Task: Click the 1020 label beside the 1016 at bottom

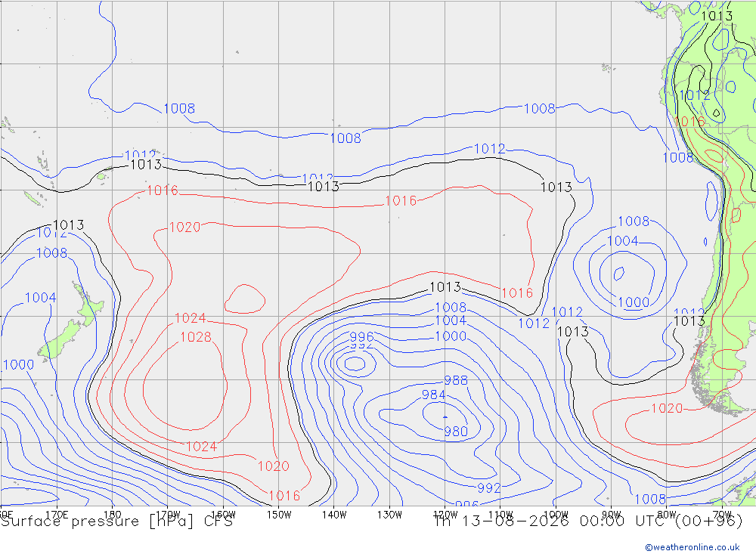Action: (274, 466)
